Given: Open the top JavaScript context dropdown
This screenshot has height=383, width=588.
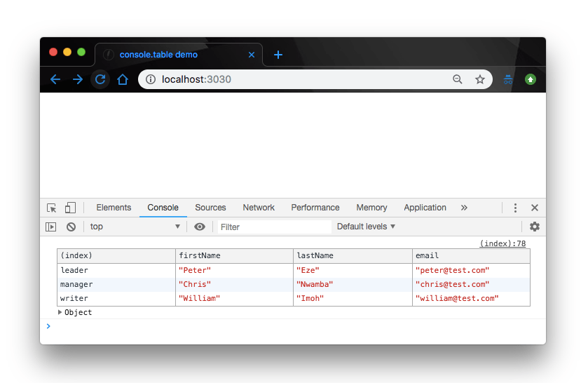Looking at the screenshot, I should [x=135, y=227].
